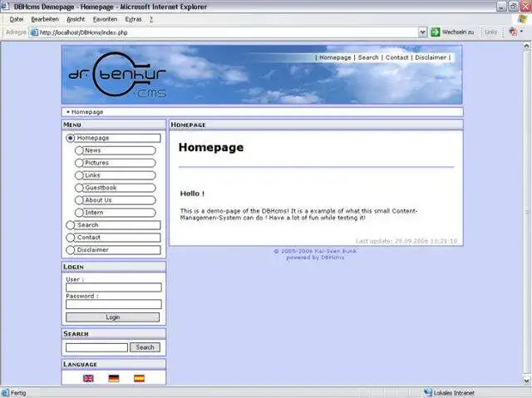Open the dropdown arrow next to toolbar icon
This screenshot has width=532, height=398.
(521, 32)
